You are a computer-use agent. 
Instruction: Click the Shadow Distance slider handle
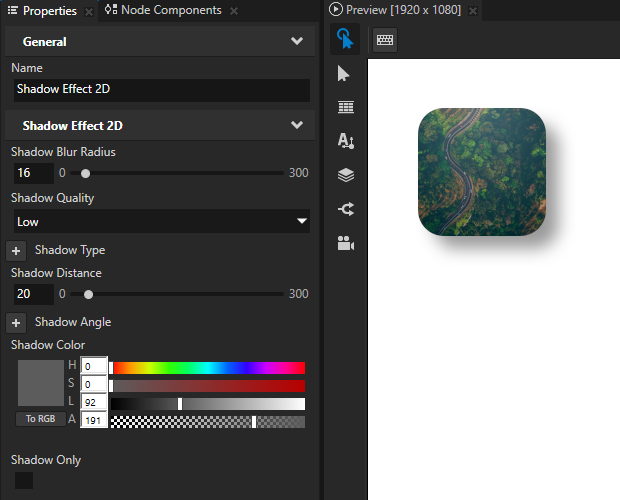[89, 294]
